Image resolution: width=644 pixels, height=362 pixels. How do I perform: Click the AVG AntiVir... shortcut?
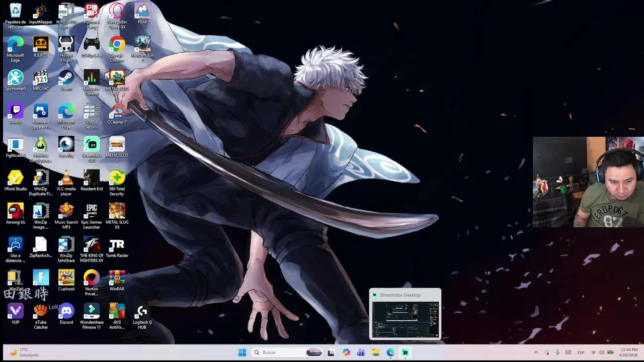[x=117, y=317]
